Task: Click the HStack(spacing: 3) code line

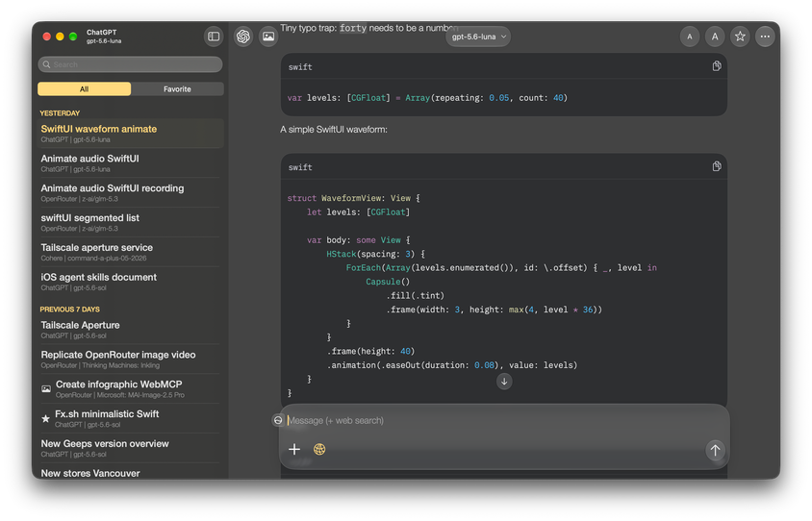Action: [x=375, y=254]
